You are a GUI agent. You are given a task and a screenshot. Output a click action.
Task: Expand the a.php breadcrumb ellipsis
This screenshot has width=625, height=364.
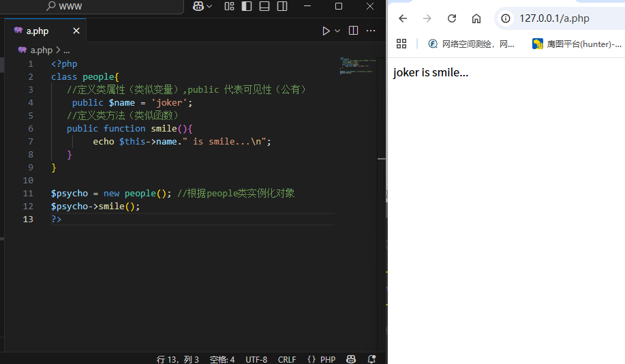pos(67,50)
